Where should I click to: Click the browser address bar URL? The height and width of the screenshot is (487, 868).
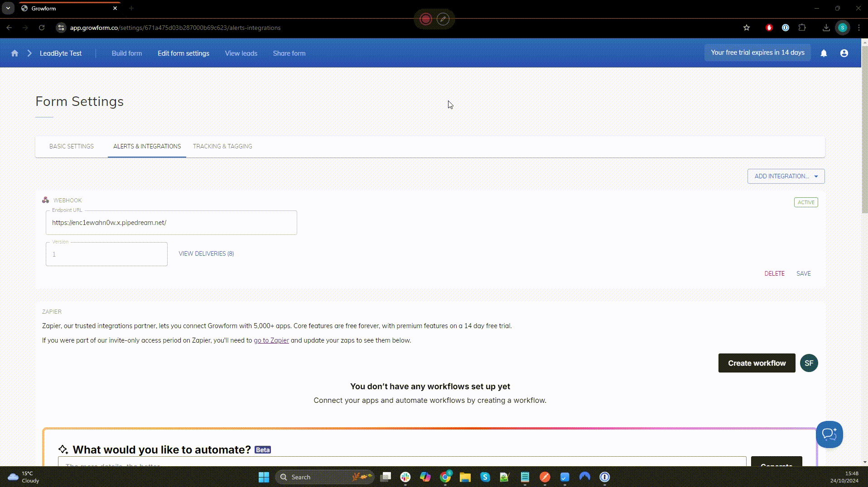(x=175, y=28)
